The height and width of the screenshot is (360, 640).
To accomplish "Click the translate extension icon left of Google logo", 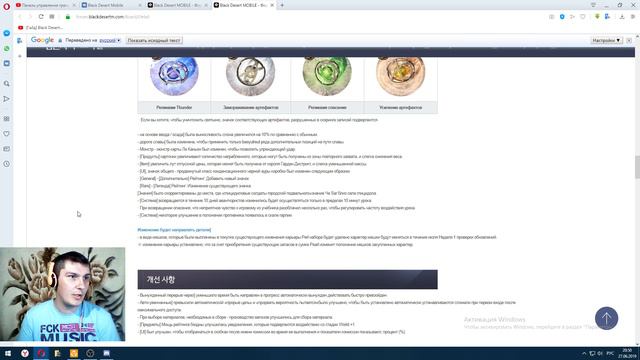I will pyautogui.click(x=20, y=40).
